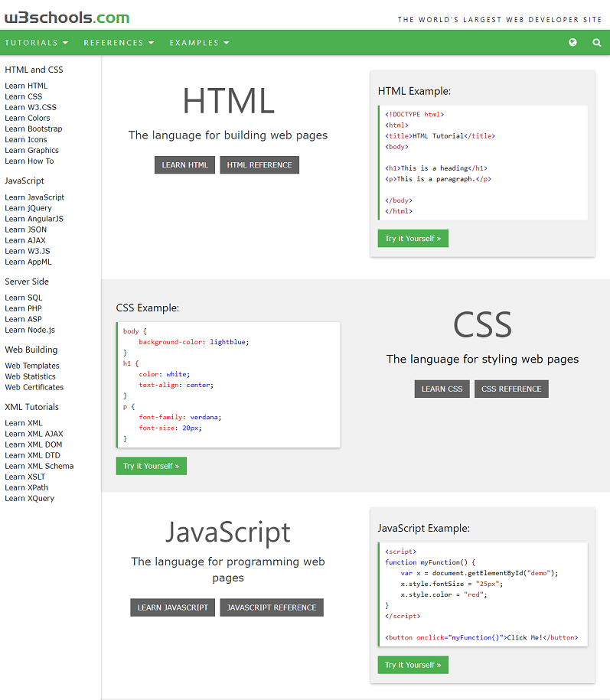The height and width of the screenshot is (700, 610).
Task: Expand the Tutorials dropdown menu
Action: tap(36, 42)
